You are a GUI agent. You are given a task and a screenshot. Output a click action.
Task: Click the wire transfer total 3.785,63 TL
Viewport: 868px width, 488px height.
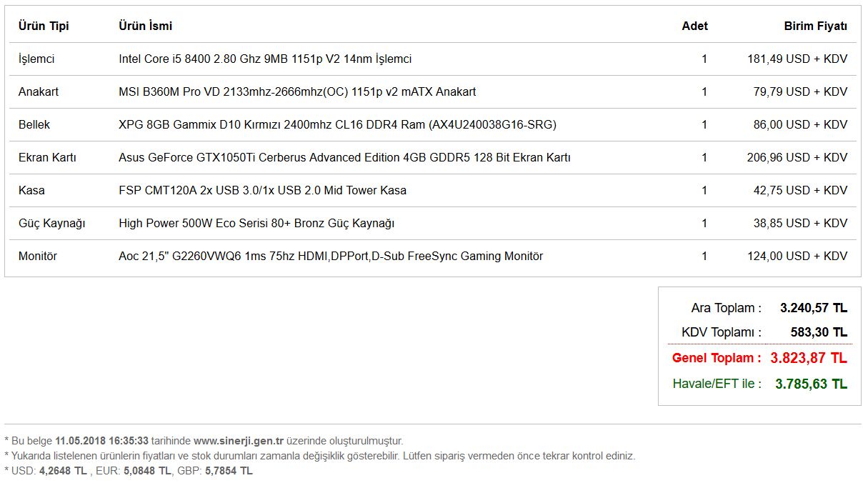tap(812, 384)
